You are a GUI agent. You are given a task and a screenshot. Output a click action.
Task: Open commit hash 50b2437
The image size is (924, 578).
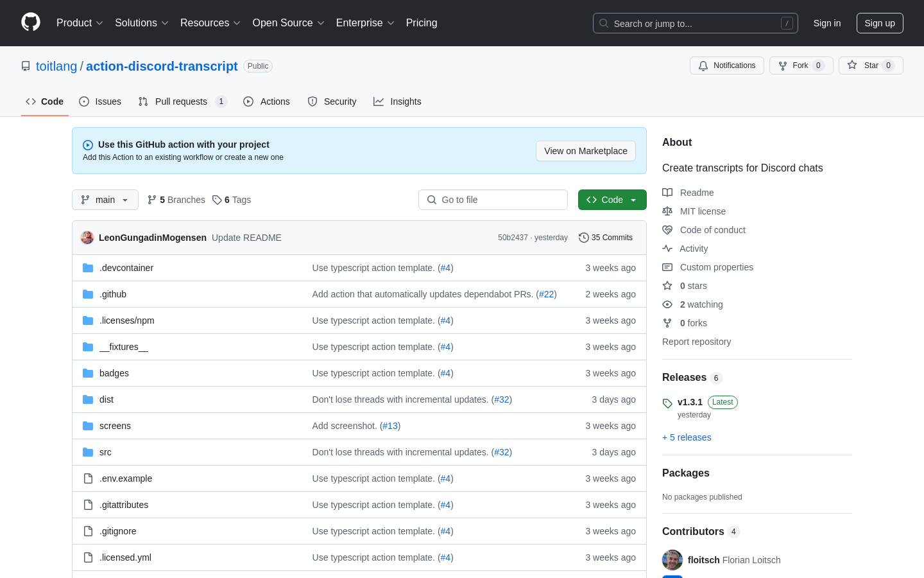[x=513, y=238]
